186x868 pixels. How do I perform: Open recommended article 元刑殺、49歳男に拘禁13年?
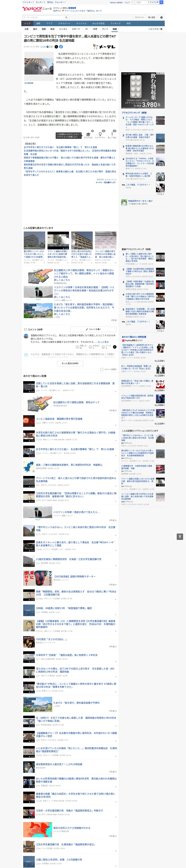click(x=64, y=608)
